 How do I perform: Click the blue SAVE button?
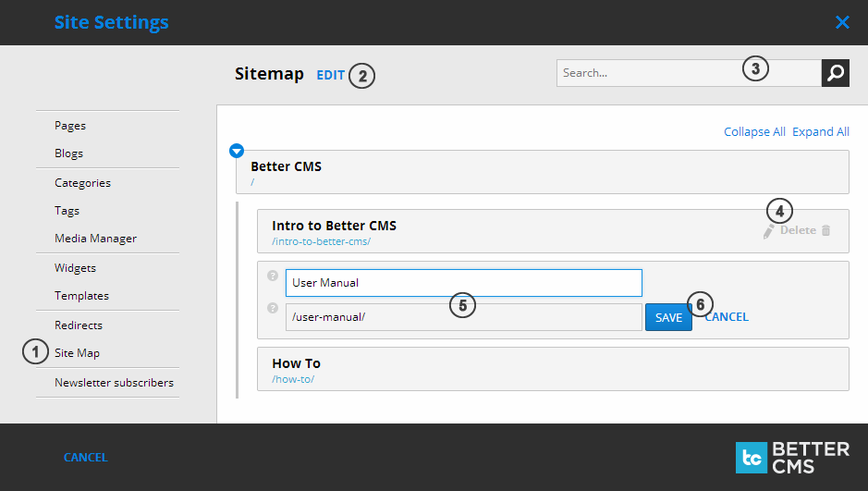pyautogui.click(x=668, y=317)
